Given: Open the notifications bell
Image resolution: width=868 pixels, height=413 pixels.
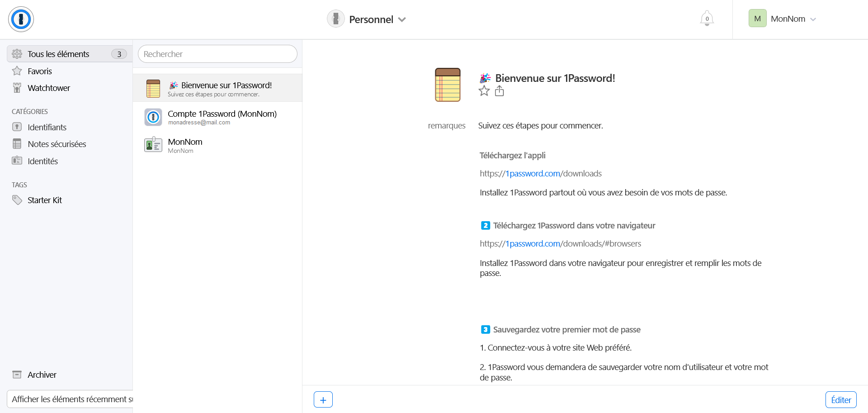Looking at the screenshot, I should pyautogui.click(x=707, y=19).
